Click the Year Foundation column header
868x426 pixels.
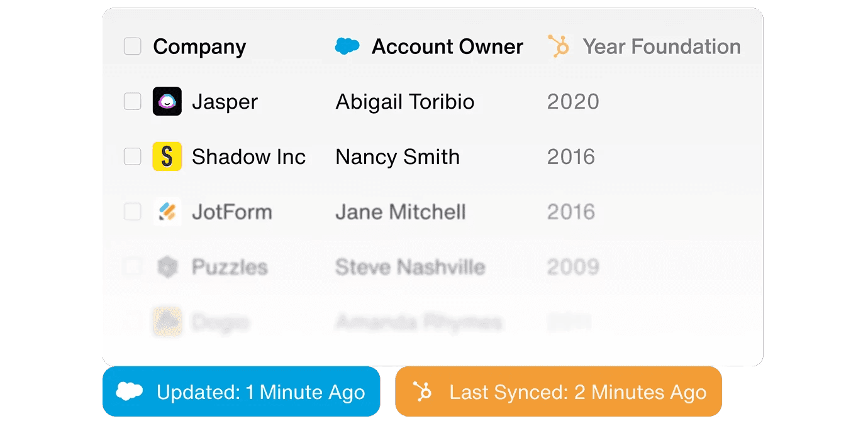(661, 46)
